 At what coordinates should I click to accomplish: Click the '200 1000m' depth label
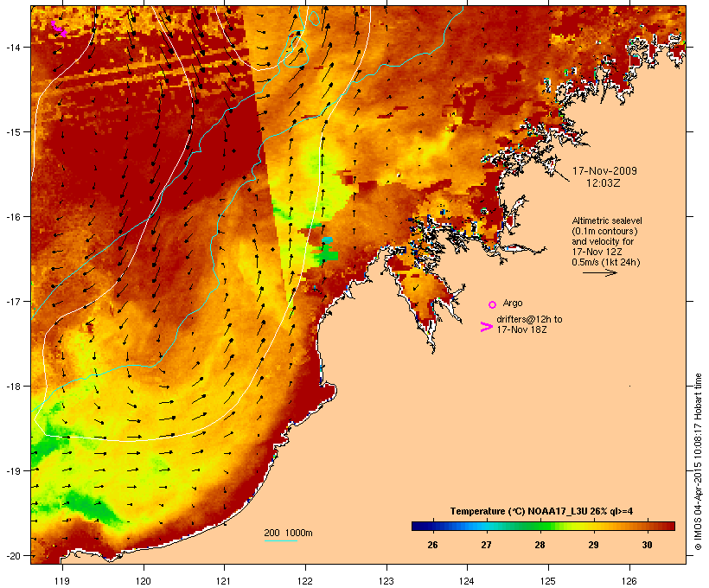pyautogui.click(x=288, y=533)
